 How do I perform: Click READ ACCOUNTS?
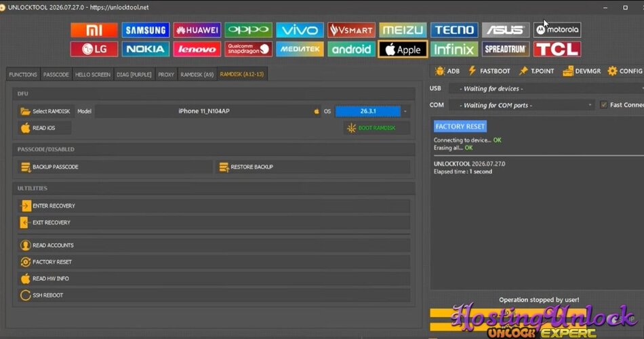click(x=214, y=245)
